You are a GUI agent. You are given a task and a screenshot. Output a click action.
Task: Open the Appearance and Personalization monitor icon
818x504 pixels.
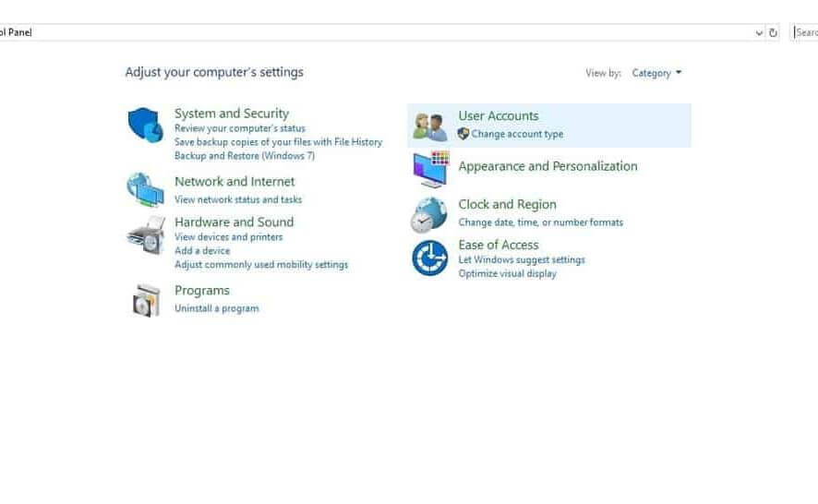pyautogui.click(x=431, y=169)
